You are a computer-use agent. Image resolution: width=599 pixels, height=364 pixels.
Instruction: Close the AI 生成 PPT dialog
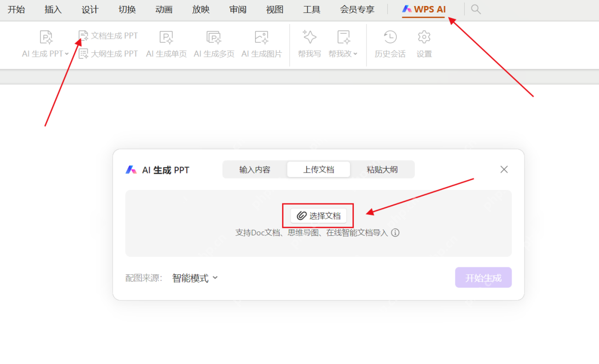point(504,170)
